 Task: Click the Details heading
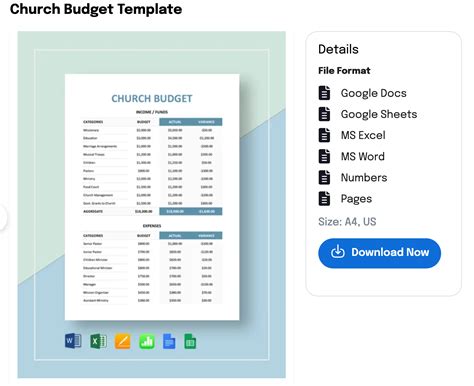pyautogui.click(x=338, y=49)
